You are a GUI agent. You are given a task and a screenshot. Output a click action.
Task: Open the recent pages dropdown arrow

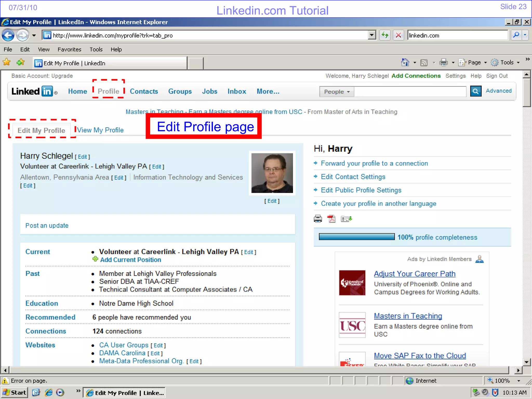34,35
